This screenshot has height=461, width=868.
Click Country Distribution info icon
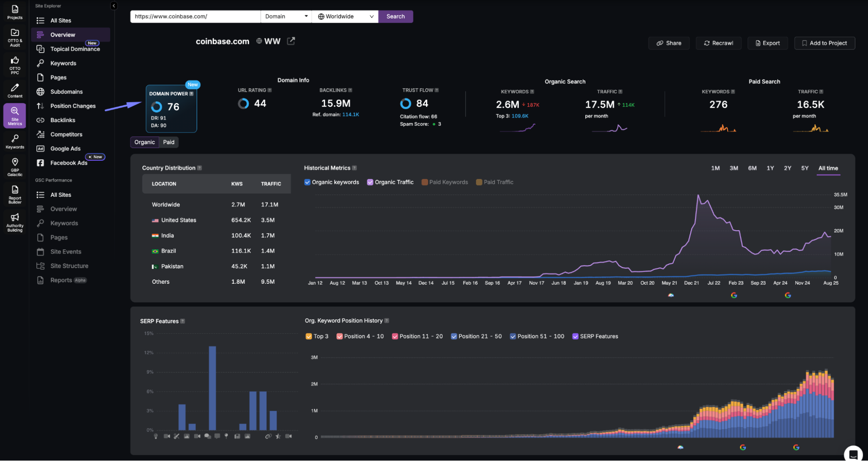199,168
